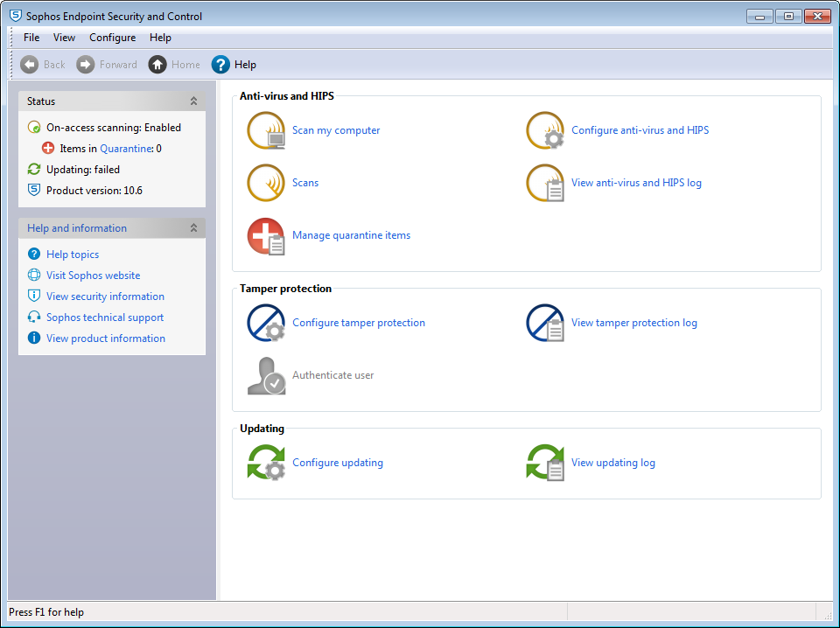Click the Configure anti-virus and HIPS icon
Image resolution: width=840 pixels, height=628 pixels.
pyautogui.click(x=545, y=131)
